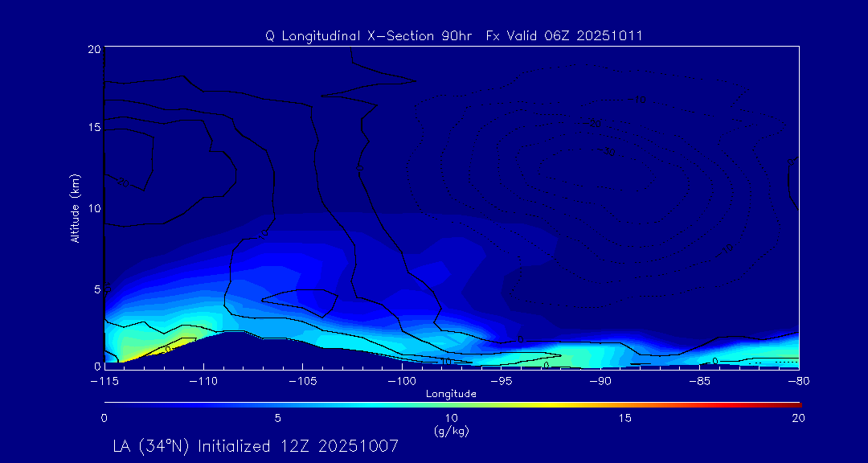Click the "Altitude (km)" y-axis label
The image size is (868, 463).
(76, 207)
